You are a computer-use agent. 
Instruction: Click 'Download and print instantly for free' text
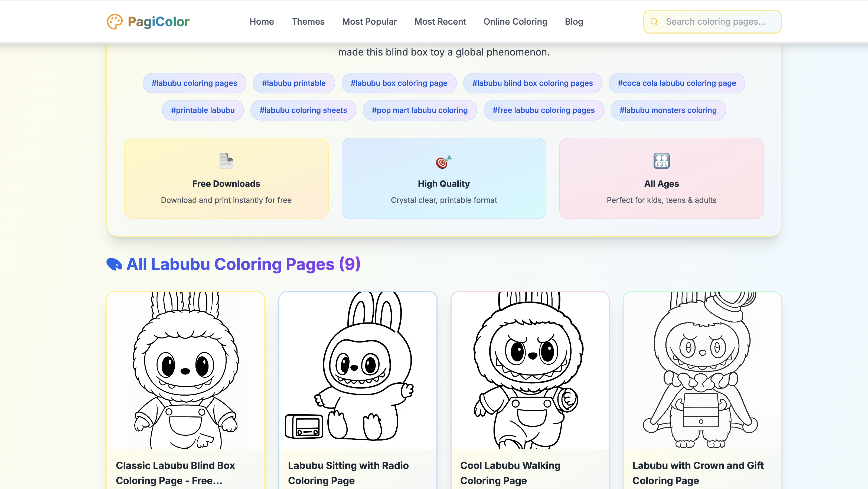226,200
